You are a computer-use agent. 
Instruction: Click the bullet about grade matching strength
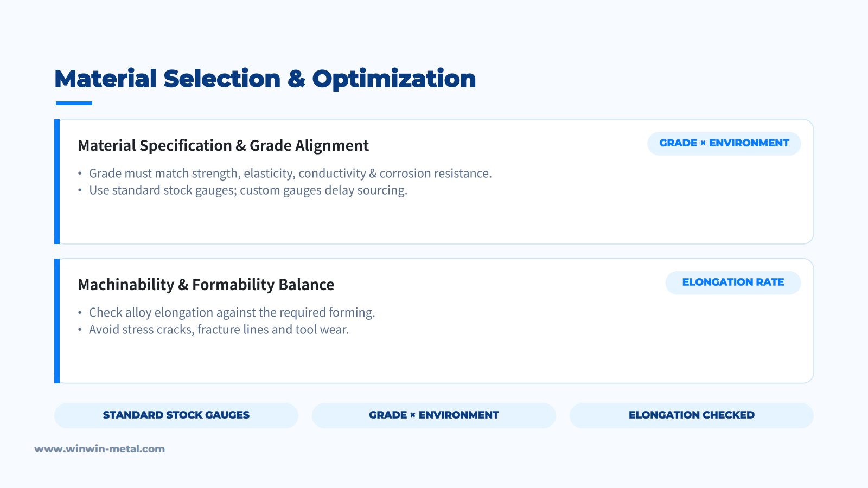(x=290, y=174)
